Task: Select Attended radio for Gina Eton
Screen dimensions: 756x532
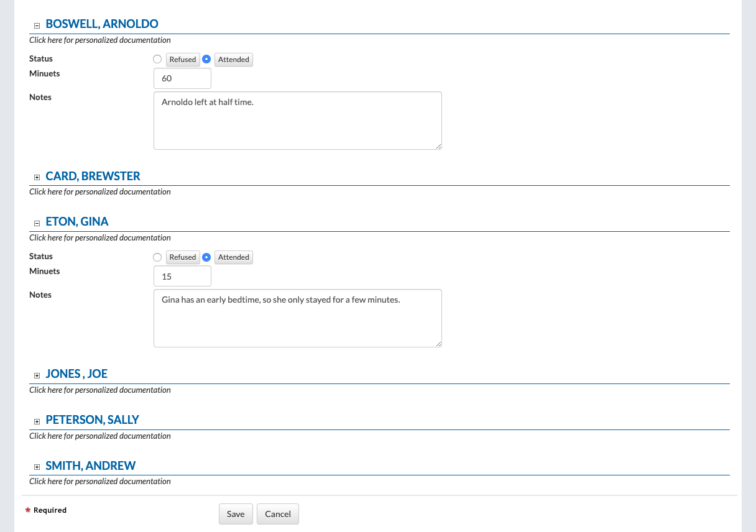Action: coord(207,257)
